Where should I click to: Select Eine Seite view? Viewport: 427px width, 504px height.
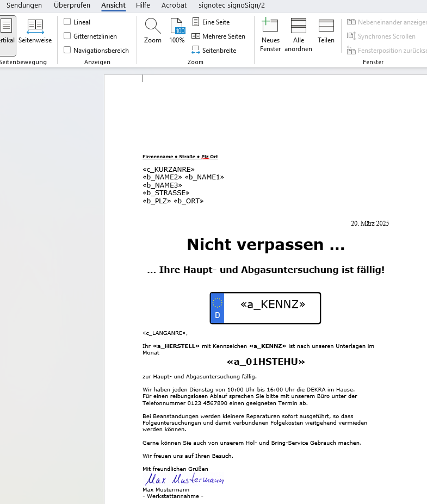(211, 22)
